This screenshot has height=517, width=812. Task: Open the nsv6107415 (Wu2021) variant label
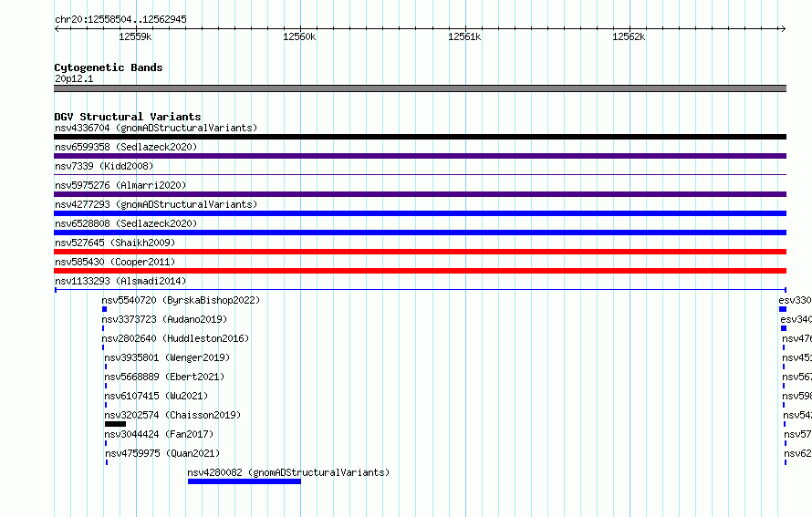[x=156, y=396]
